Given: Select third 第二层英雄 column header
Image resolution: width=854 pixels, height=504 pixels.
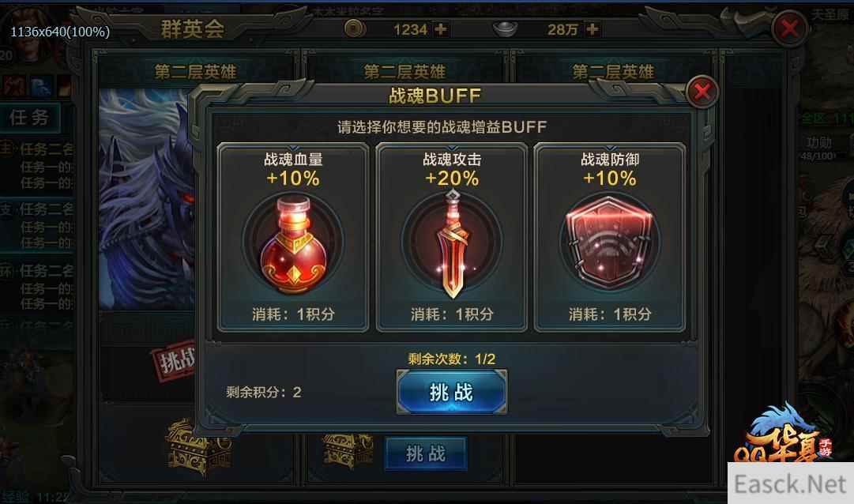Looking at the screenshot, I should click(x=613, y=71).
